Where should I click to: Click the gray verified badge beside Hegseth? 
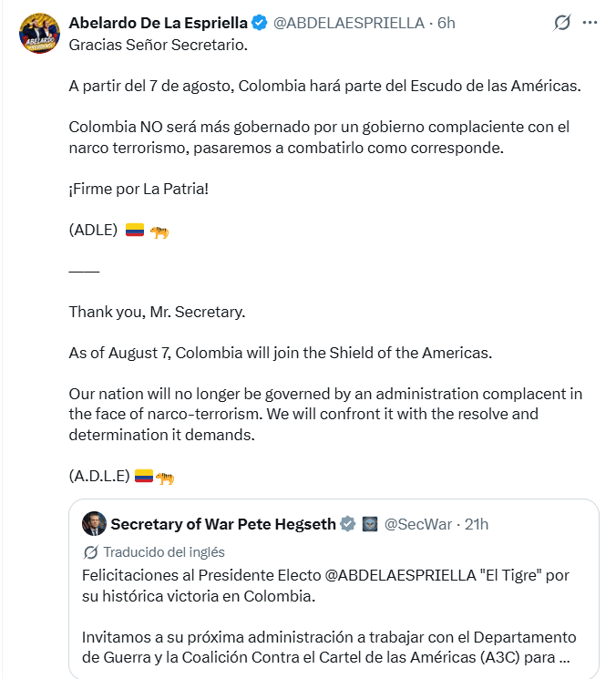(347, 524)
